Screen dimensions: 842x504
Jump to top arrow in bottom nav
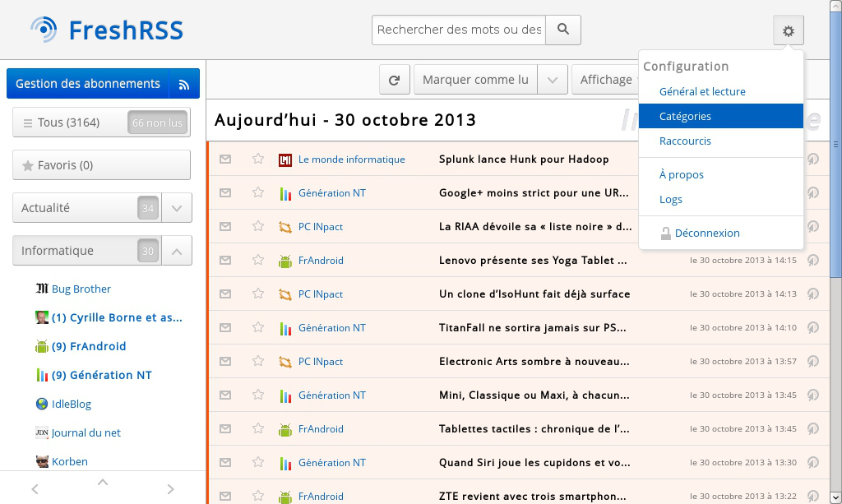tap(103, 482)
